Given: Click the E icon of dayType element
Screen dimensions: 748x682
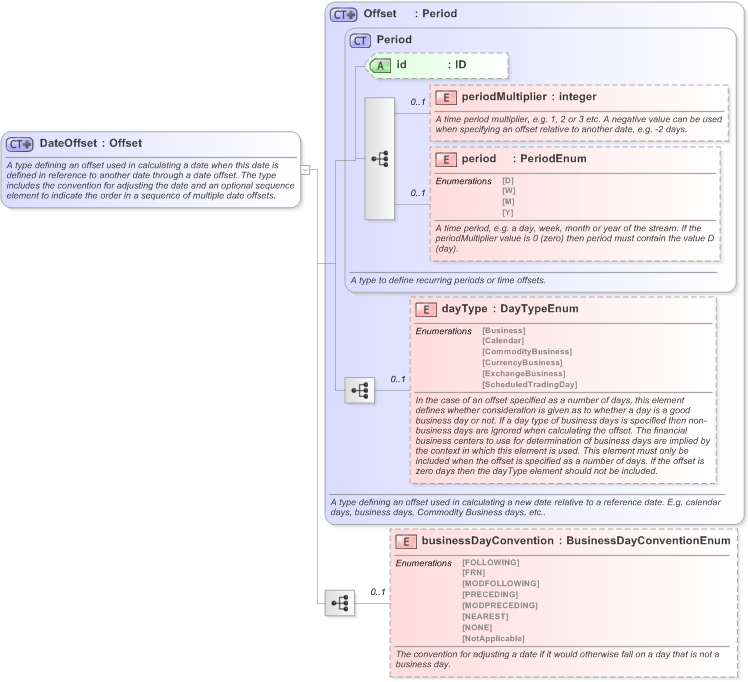Looking at the screenshot, I should (x=426, y=310).
